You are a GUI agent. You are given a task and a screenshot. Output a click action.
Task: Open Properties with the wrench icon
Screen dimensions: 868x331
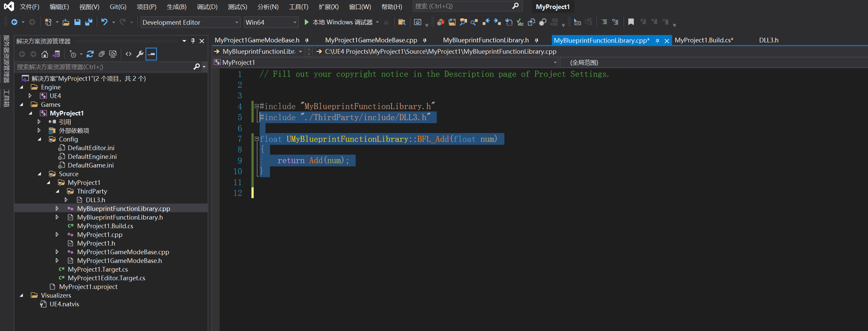coord(140,54)
